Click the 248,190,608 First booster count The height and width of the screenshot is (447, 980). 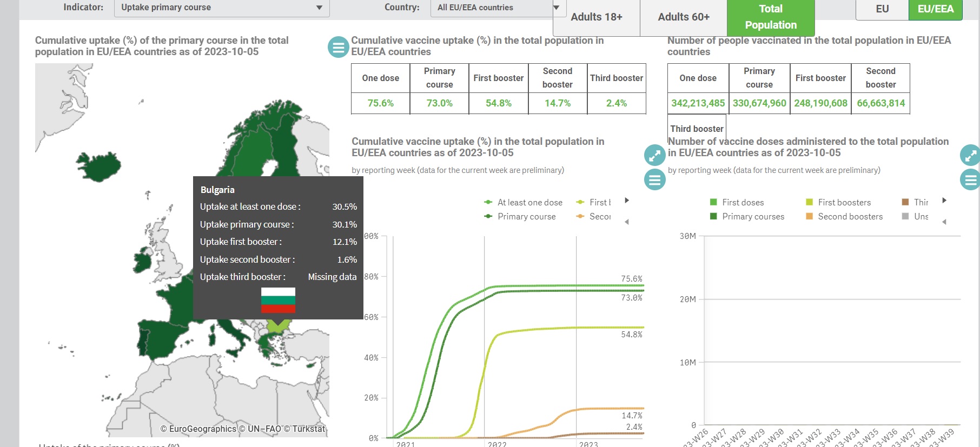pos(820,103)
